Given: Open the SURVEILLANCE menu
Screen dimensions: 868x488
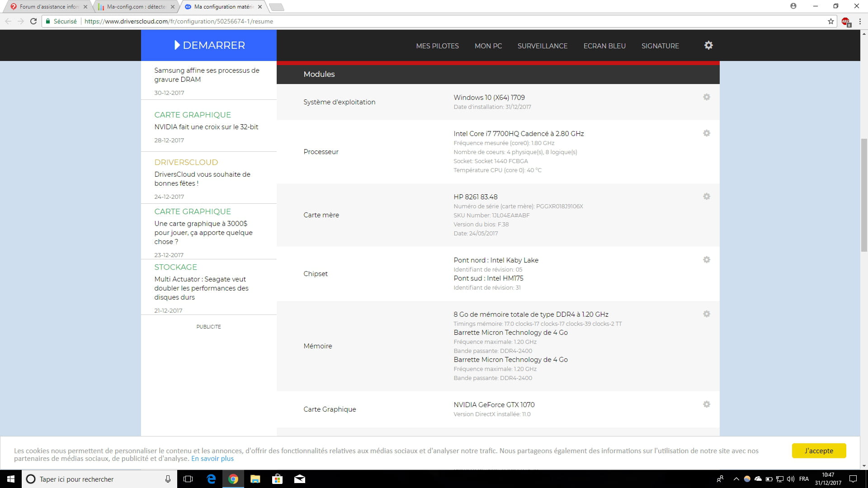Looking at the screenshot, I should point(542,46).
